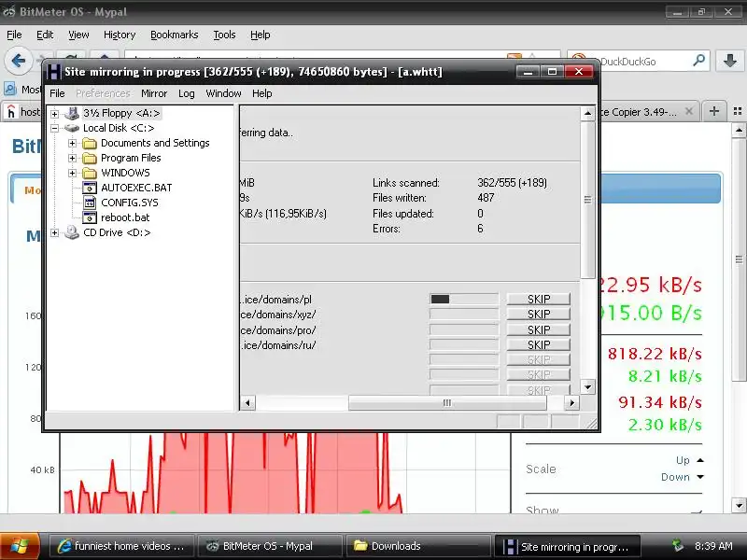Expand the 3½ Floppy A: node
Image resolution: width=747 pixels, height=560 pixels.
(x=55, y=114)
